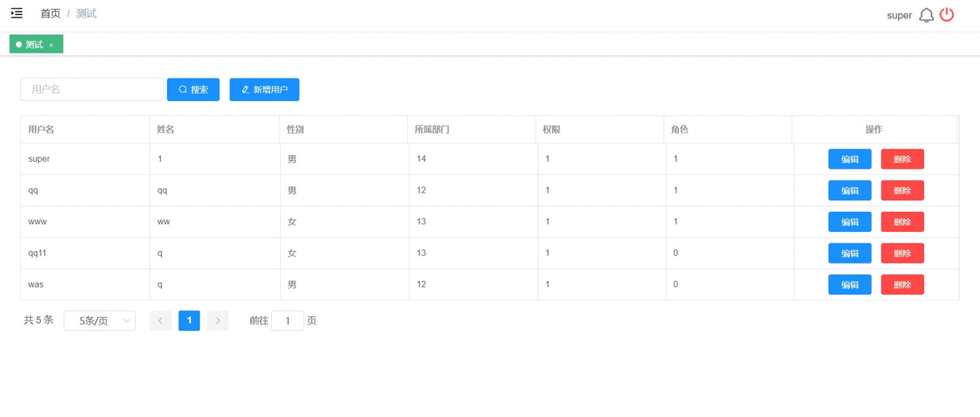Delete the was user row
The height and width of the screenshot is (417, 980).
pyautogui.click(x=902, y=284)
